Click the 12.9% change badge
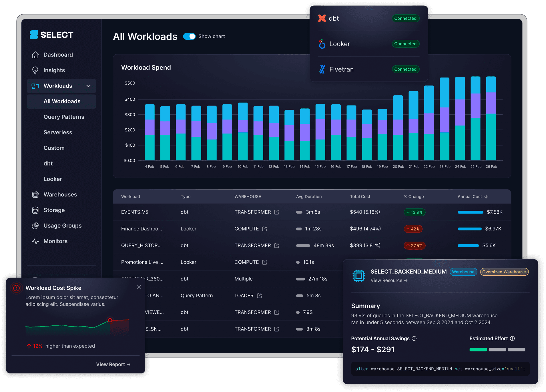Image resolution: width=546 pixels, height=392 pixels. point(414,212)
